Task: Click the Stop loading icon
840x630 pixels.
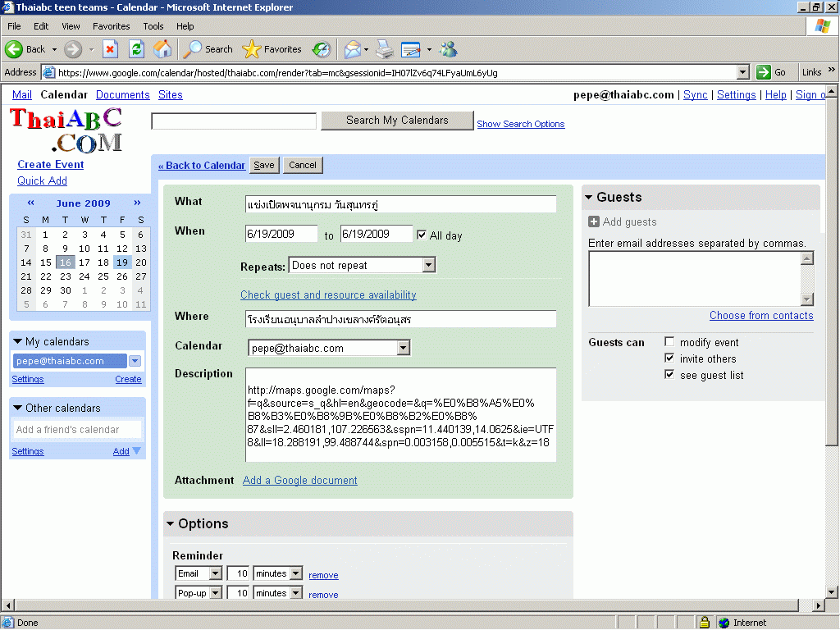Action: (x=110, y=49)
